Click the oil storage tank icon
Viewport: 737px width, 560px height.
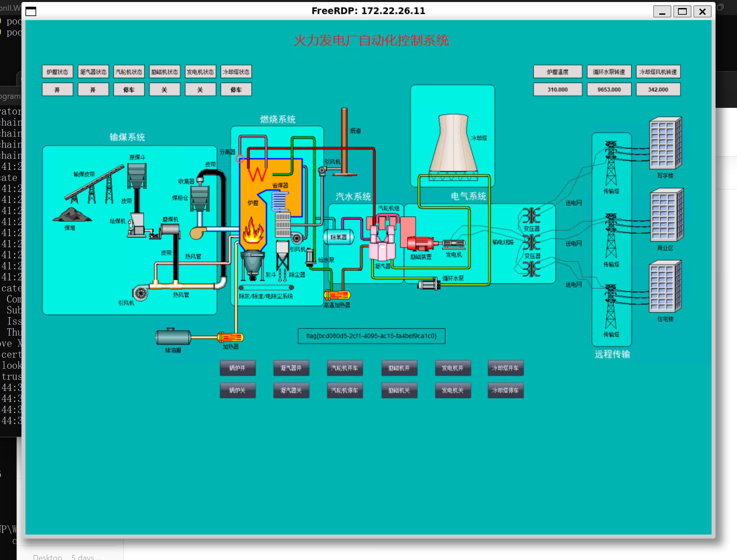pyautogui.click(x=173, y=337)
